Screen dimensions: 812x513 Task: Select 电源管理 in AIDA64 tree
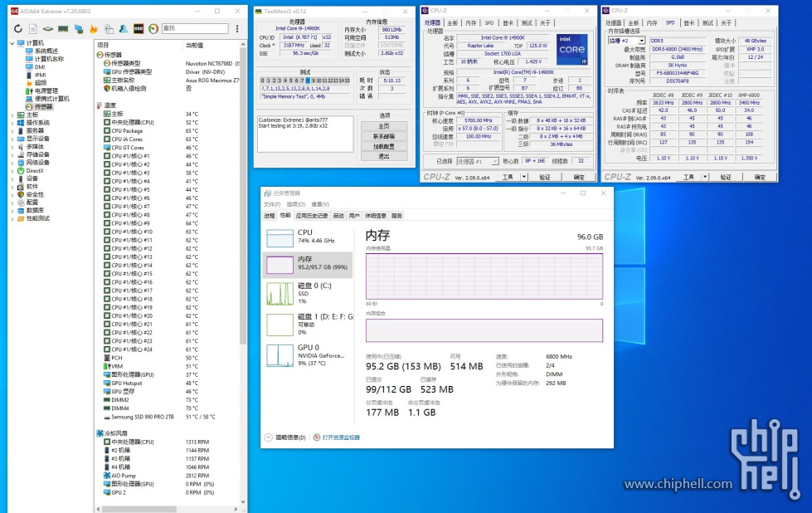point(46,90)
